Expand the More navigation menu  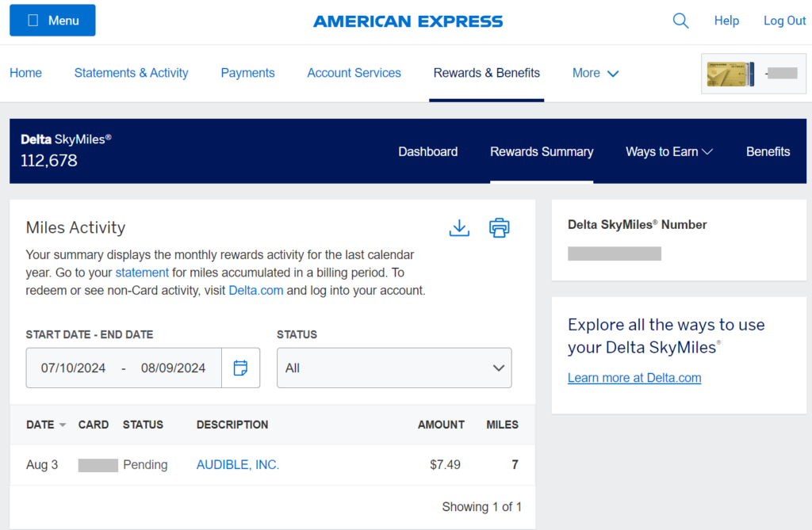pyautogui.click(x=595, y=72)
